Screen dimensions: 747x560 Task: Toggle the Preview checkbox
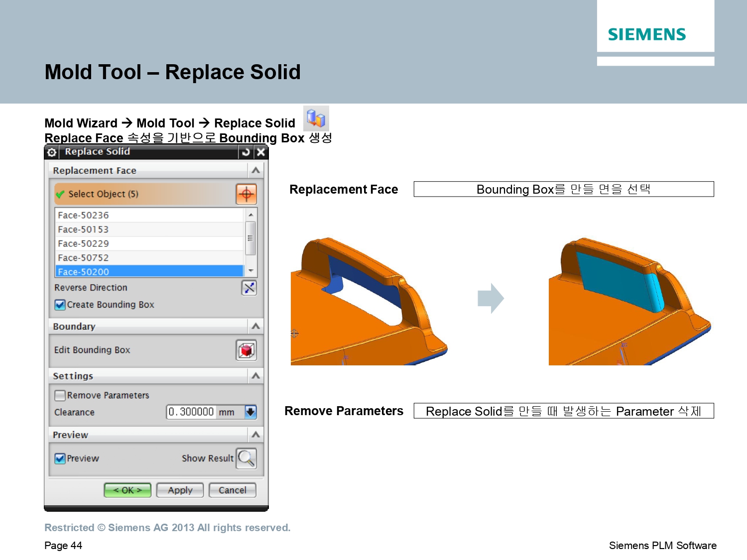(60, 458)
